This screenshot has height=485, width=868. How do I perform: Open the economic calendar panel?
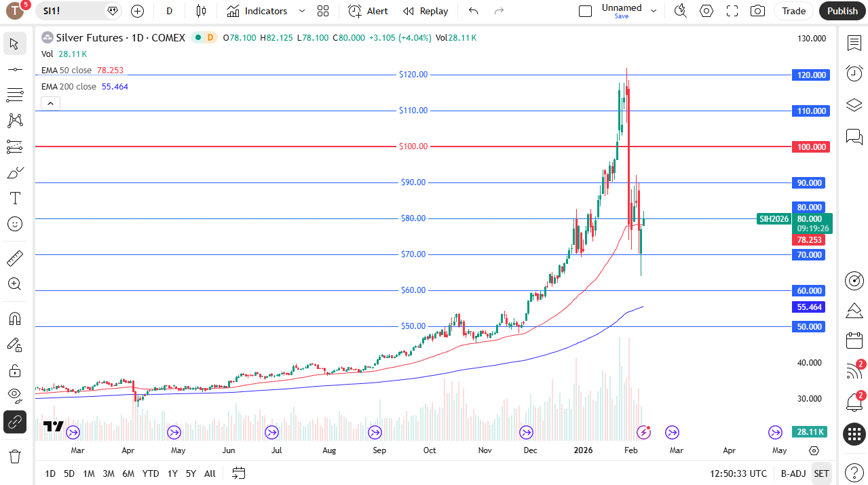(x=854, y=341)
